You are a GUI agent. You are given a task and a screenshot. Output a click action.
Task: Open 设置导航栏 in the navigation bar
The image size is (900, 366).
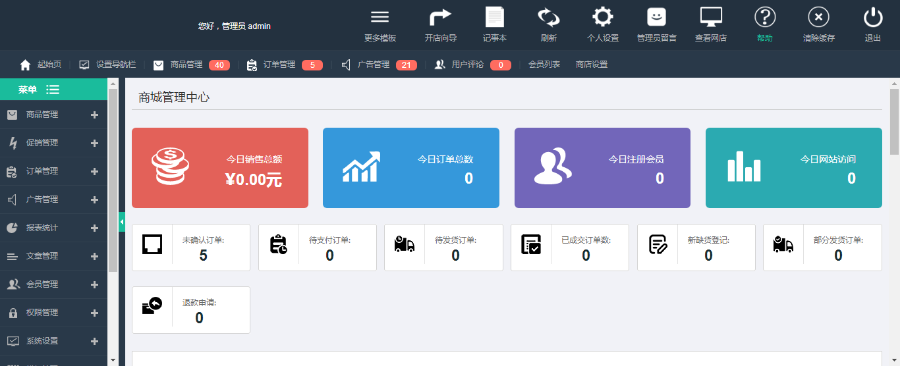click(107, 65)
